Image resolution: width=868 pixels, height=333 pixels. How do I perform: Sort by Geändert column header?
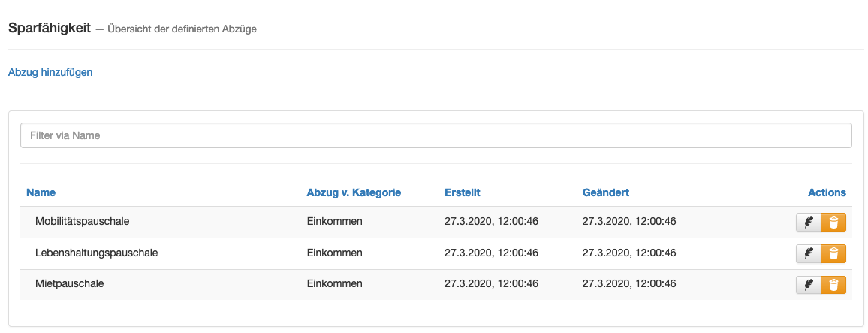[606, 193]
